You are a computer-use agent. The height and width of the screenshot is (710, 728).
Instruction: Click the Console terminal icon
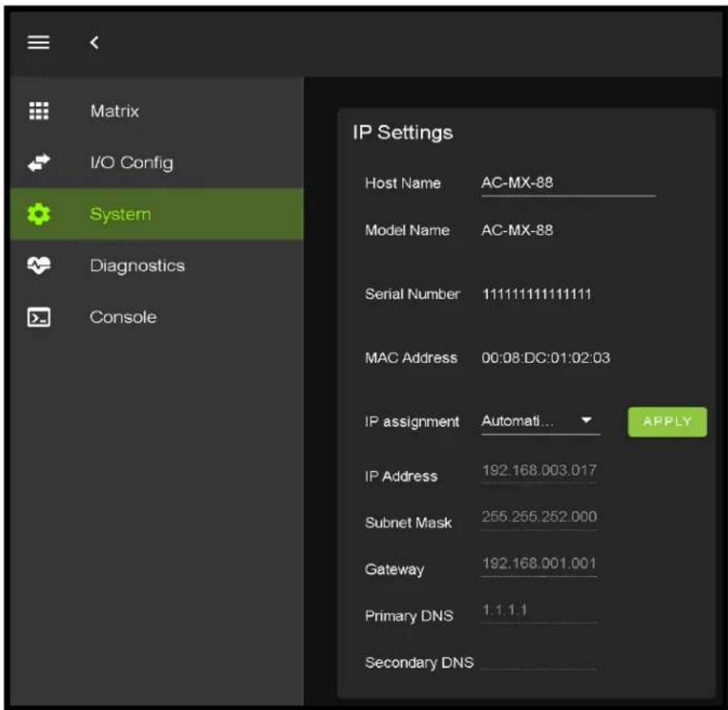[x=39, y=318]
